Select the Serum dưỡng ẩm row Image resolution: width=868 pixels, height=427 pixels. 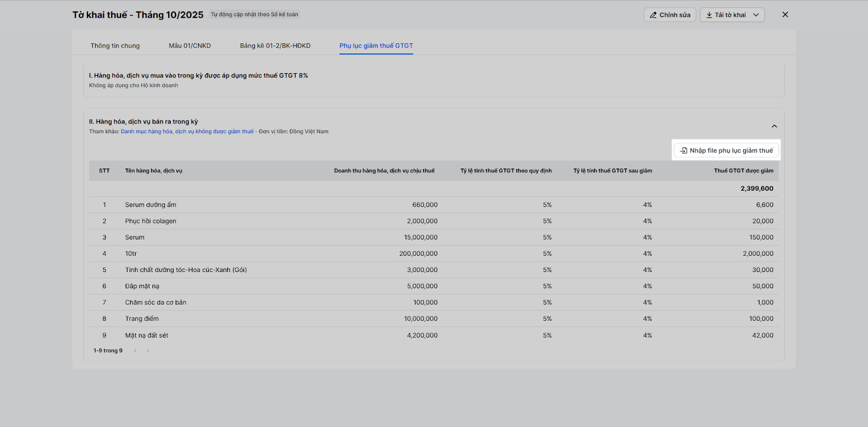(x=150, y=205)
